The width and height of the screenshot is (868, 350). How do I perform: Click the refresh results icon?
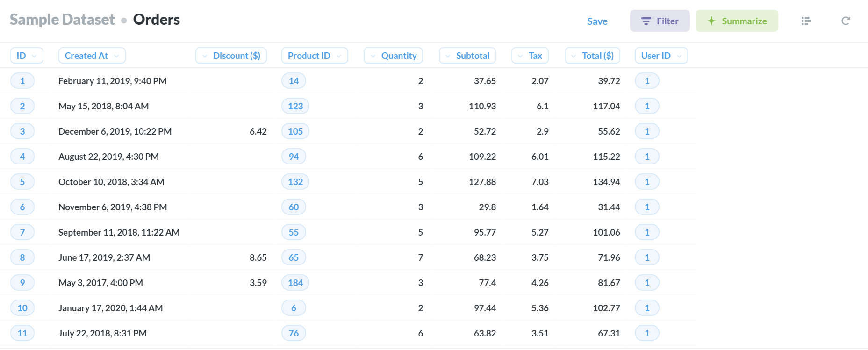tap(846, 21)
